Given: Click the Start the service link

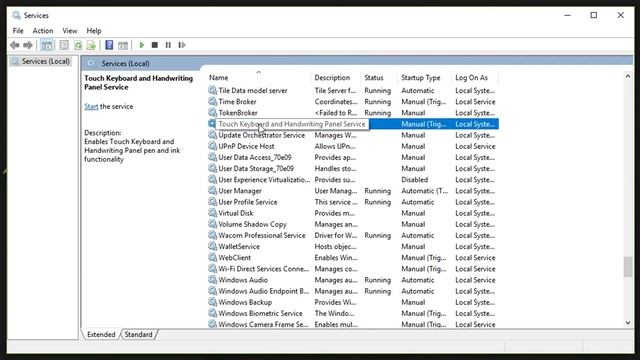Looking at the screenshot, I should coord(91,106).
